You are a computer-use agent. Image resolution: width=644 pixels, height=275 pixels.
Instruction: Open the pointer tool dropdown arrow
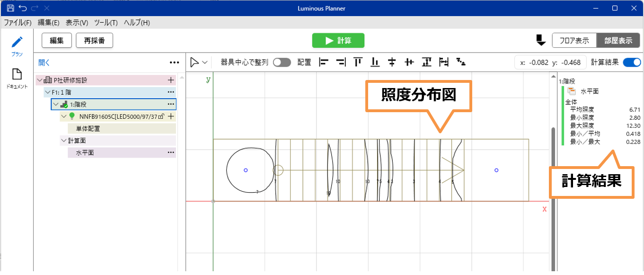[x=205, y=62]
